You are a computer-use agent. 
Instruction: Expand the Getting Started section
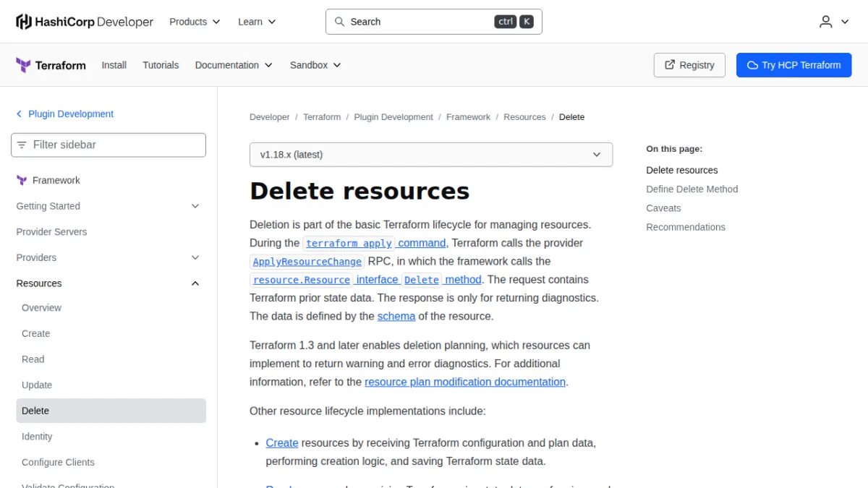click(108, 206)
